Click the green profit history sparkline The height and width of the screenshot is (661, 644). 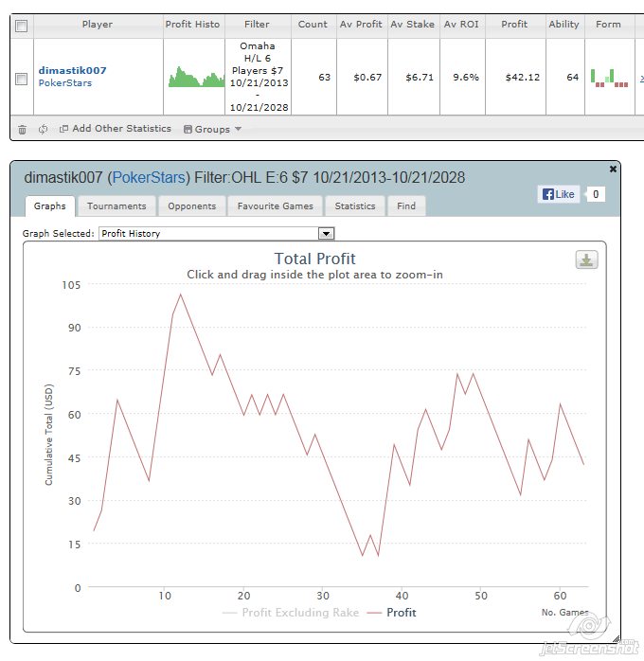pyautogui.click(x=196, y=77)
